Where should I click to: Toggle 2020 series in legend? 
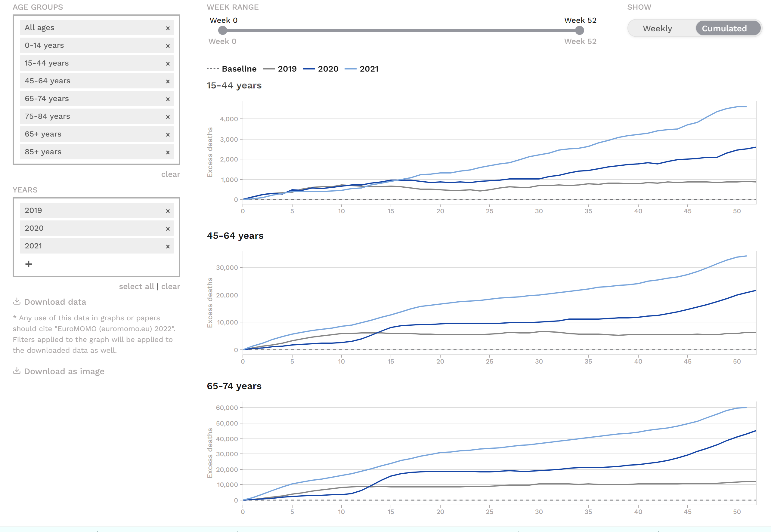320,69
